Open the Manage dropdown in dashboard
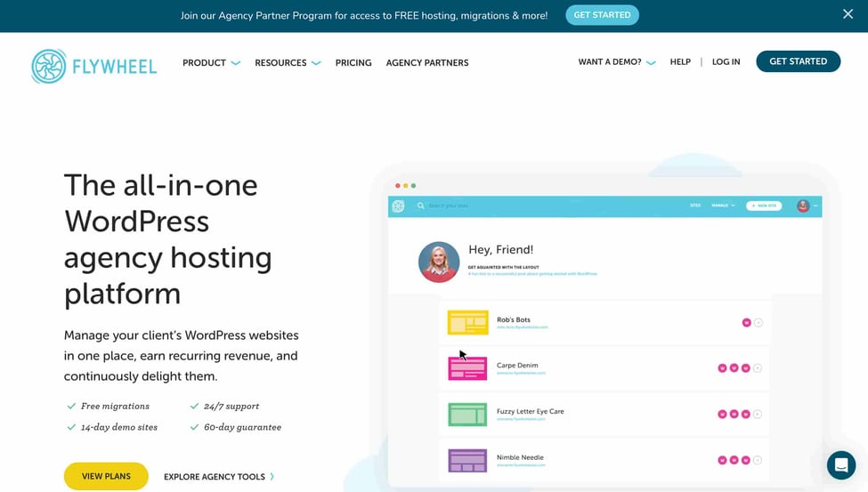The height and width of the screenshot is (492, 868). [x=723, y=206]
